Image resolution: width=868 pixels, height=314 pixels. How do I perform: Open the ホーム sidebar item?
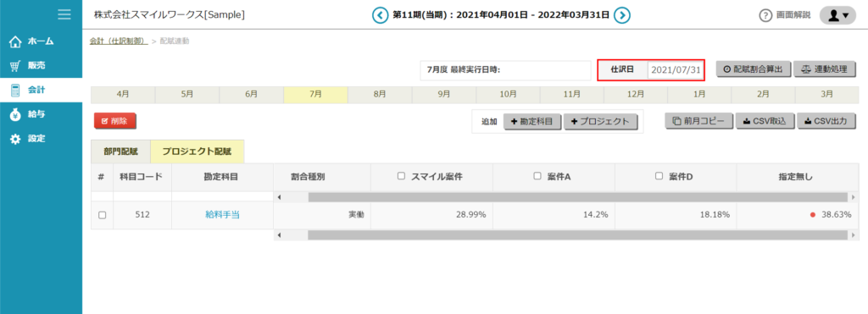41,41
